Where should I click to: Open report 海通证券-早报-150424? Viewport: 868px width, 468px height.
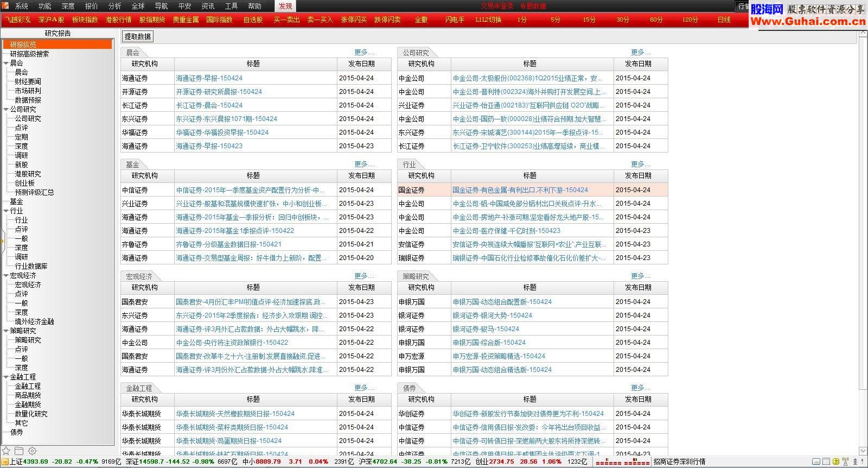(x=209, y=78)
